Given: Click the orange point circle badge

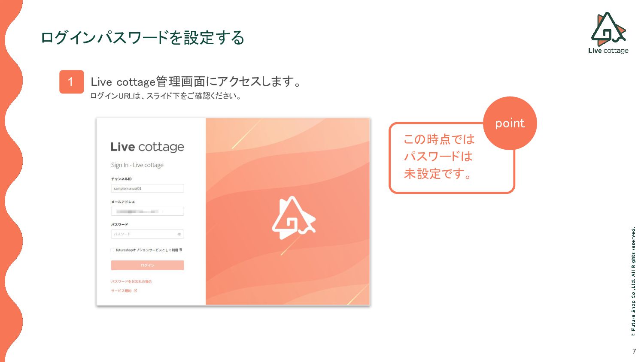Looking at the screenshot, I should click(x=510, y=123).
